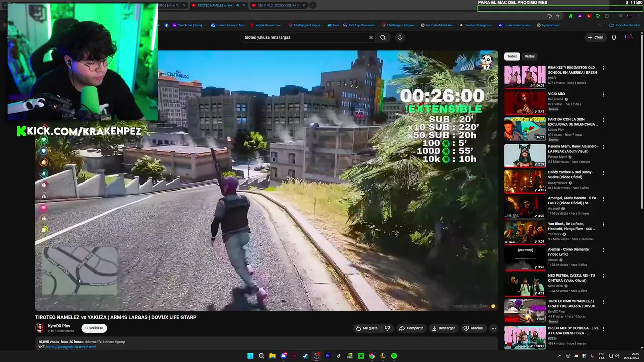Screen dimensions: 644x362
Task: Open options menu for Partida con la skin video
Action: point(603,120)
